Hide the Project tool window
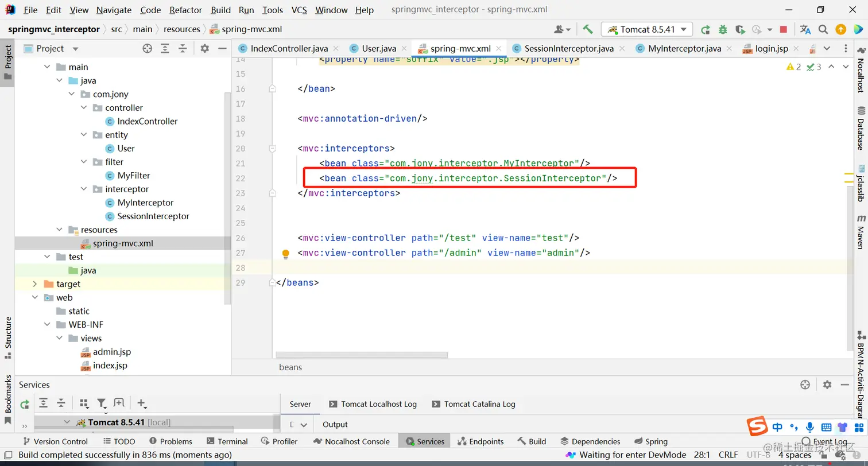This screenshot has height=466, width=868. (223, 49)
